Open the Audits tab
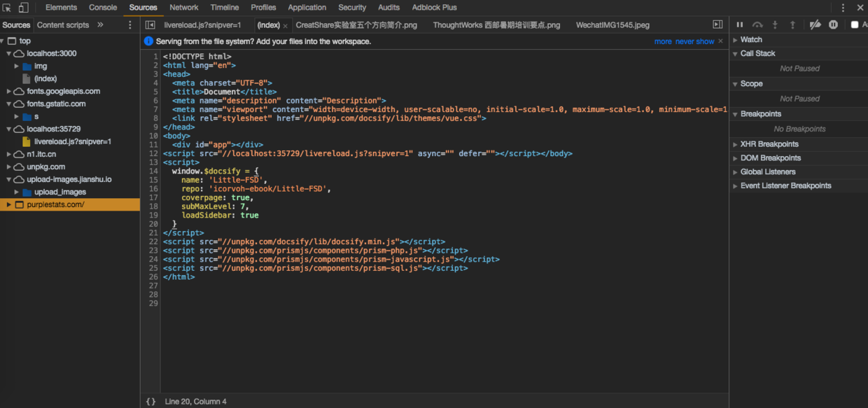The image size is (868, 408). click(x=389, y=8)
